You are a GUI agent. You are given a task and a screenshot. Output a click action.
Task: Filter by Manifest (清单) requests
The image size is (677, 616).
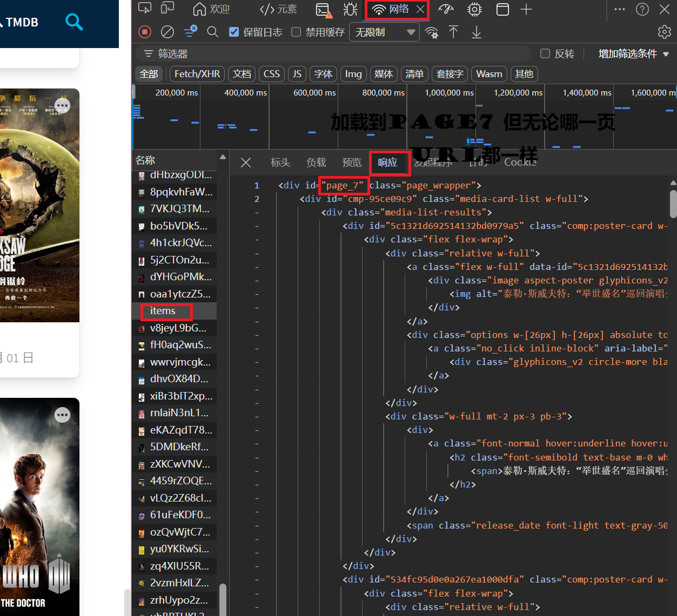pyautogui.click(x=414, y=74)
